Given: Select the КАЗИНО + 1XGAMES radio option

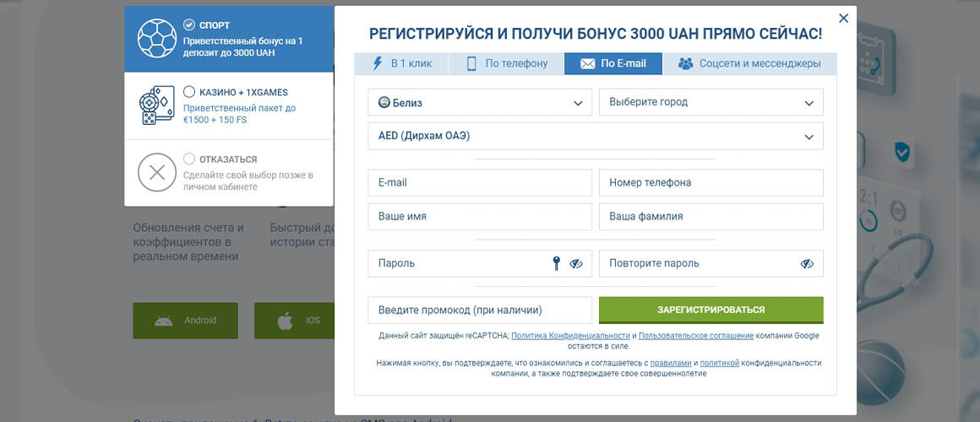Looking at the screenshot, I should click(188, 92).
